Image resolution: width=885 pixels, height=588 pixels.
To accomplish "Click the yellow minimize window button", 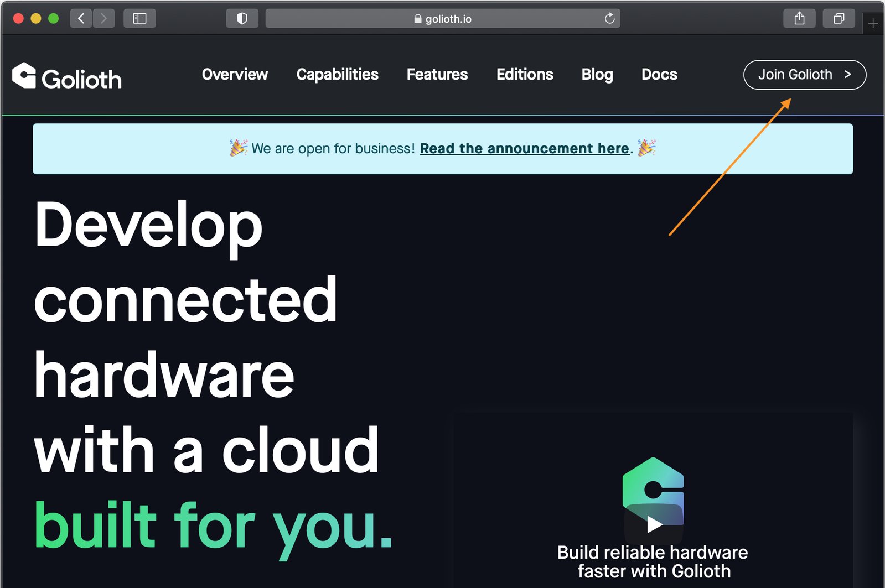I will point(36,19).
